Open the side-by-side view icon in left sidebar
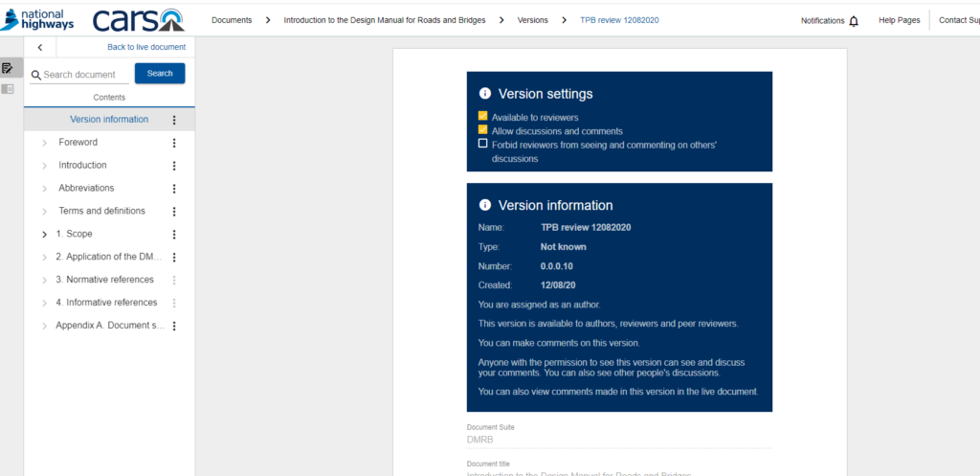The width and height of the screenshot is (980, 476). pyautogui.click(x=8, y=89)
